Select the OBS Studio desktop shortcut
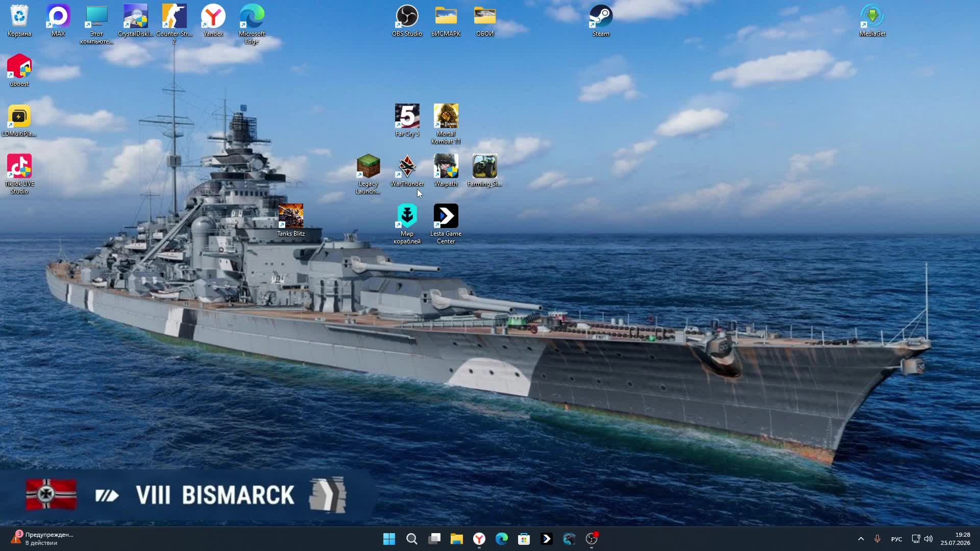 click(x=407, y=21)
